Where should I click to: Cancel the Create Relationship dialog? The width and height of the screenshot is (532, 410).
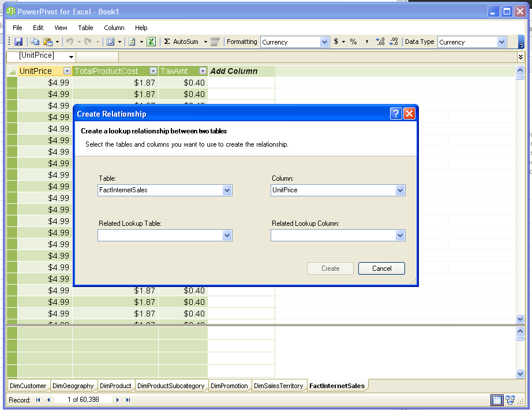click(382, 269)
